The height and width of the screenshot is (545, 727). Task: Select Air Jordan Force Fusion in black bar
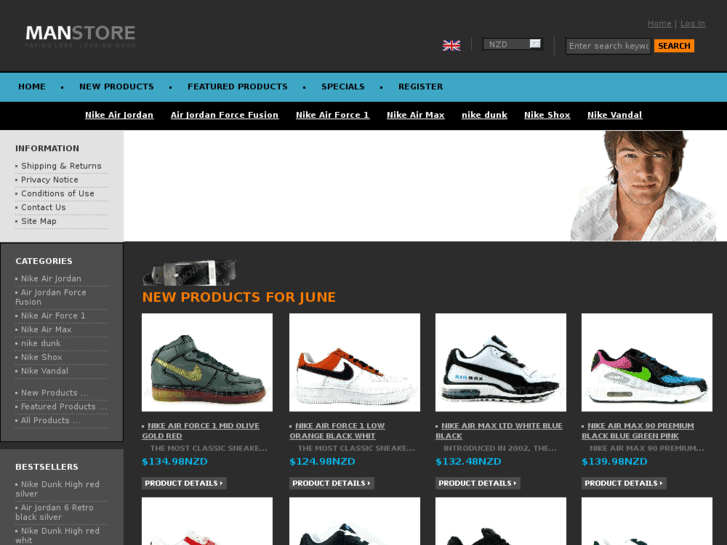click(224, 115)
